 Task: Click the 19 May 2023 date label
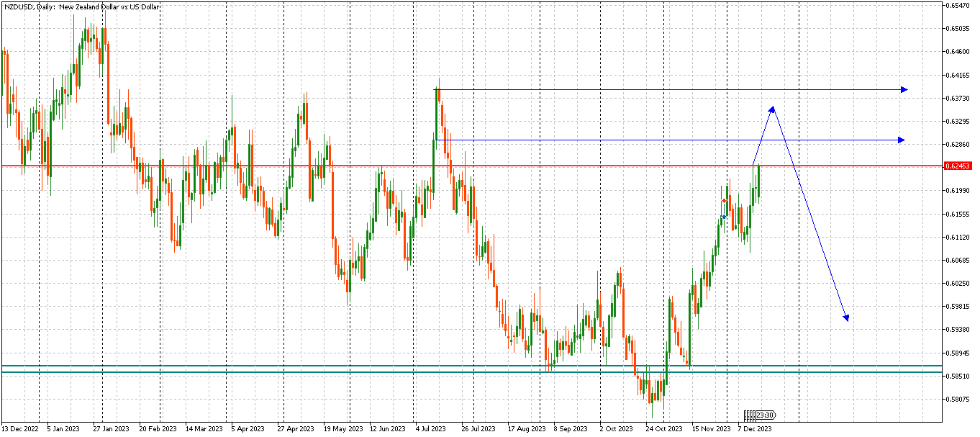pos(342,428)
